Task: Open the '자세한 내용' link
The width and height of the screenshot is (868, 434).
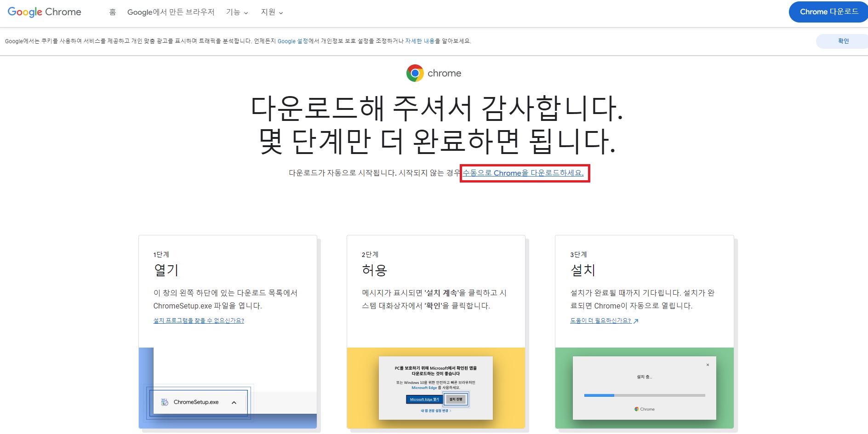Action: click(419, 41)
